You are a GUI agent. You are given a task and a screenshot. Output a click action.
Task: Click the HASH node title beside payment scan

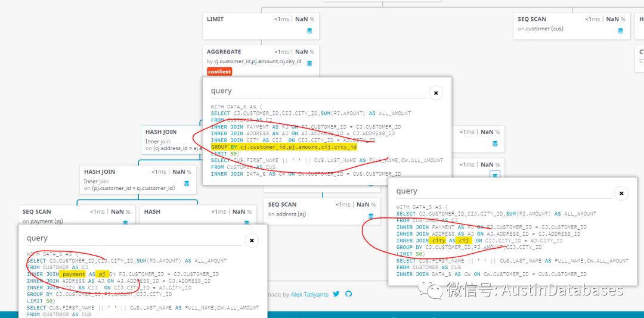[x=153, y=212]
